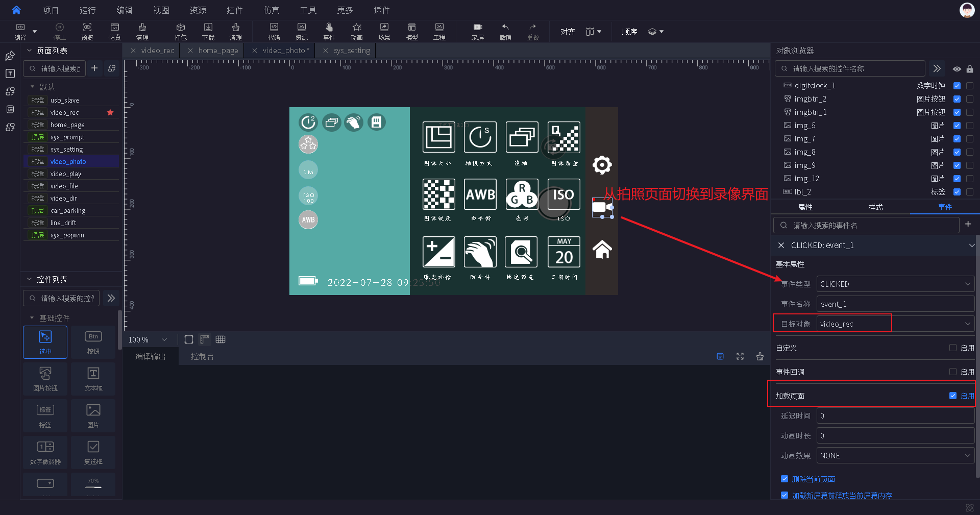980x515 pixels.
Task: Open the 100 % zoom dropdown
Action: 148,339
